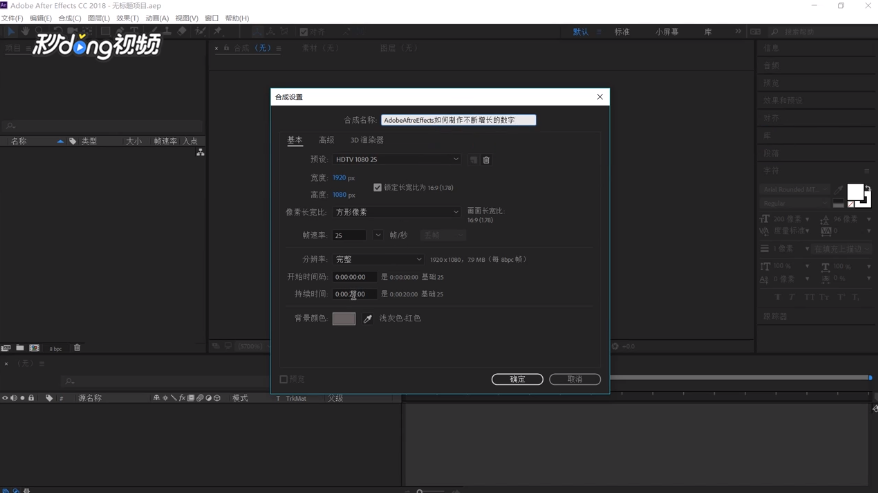Open the resolution dropdown in dialog
Screen dimensions: 878x493
click(x=378, y=259)
